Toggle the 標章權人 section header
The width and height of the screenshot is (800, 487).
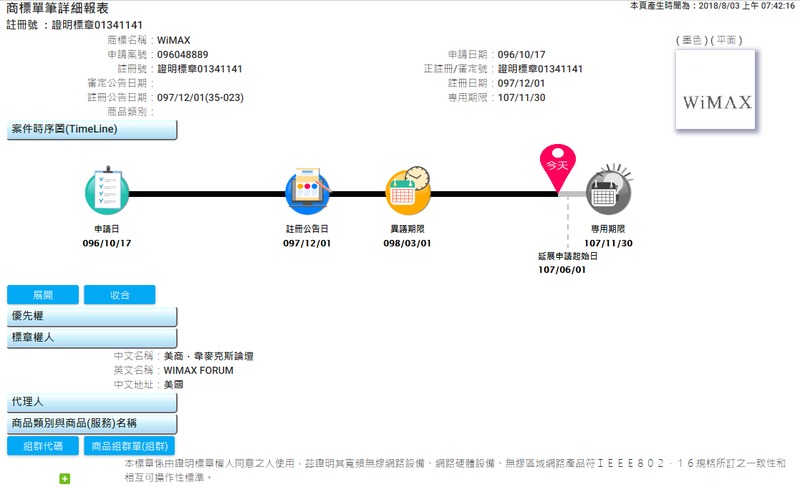pyautogui.click(x=92, y=339)
